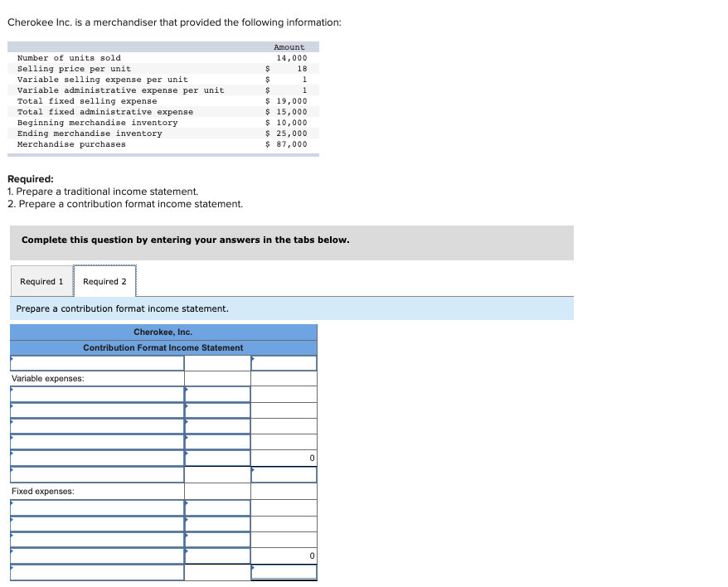Click 'Variable administrative expense per unit' label
This screenshot has width=728, height=587.
point(121,90)
